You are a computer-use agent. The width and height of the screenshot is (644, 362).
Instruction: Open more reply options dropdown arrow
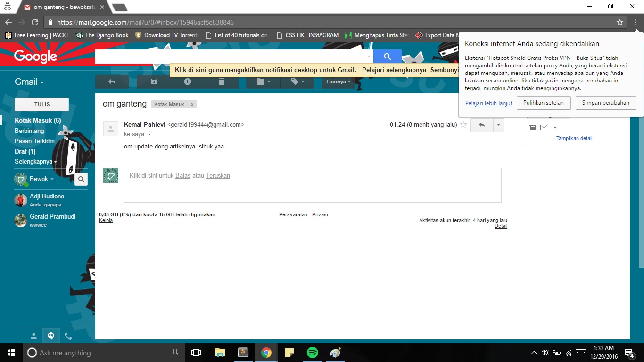pos(498,125)
